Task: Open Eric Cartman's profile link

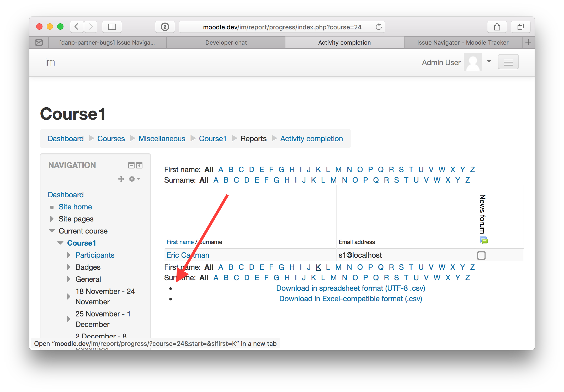Action: tap(188, 255)
